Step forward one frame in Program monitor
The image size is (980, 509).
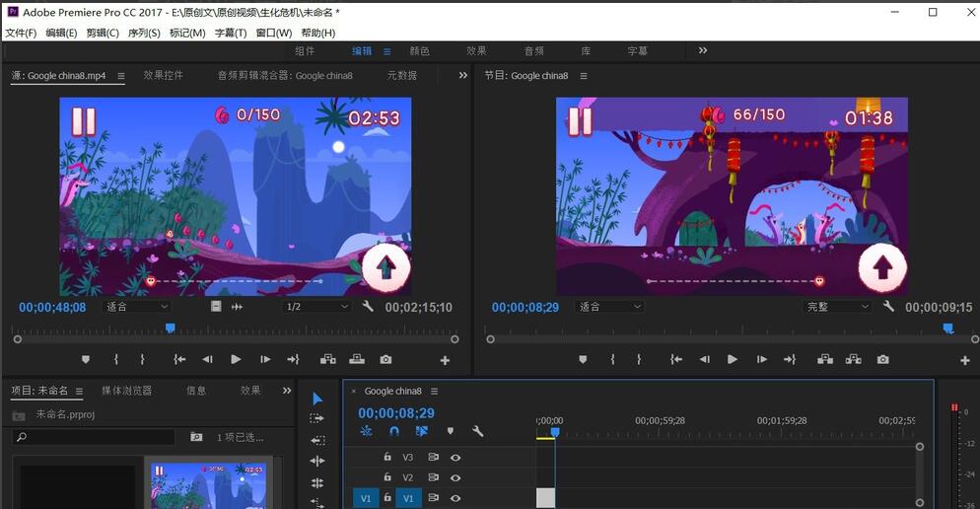click(x=761, y=359)
